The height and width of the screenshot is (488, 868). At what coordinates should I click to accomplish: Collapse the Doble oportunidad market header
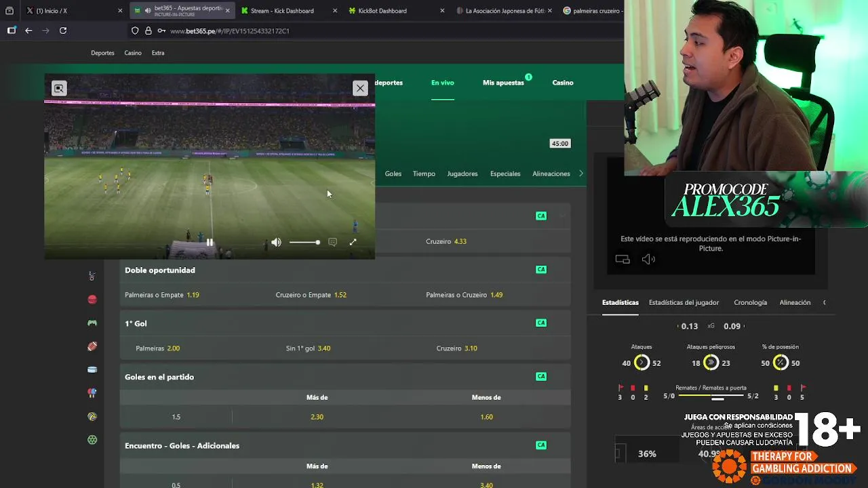(345, 270)
